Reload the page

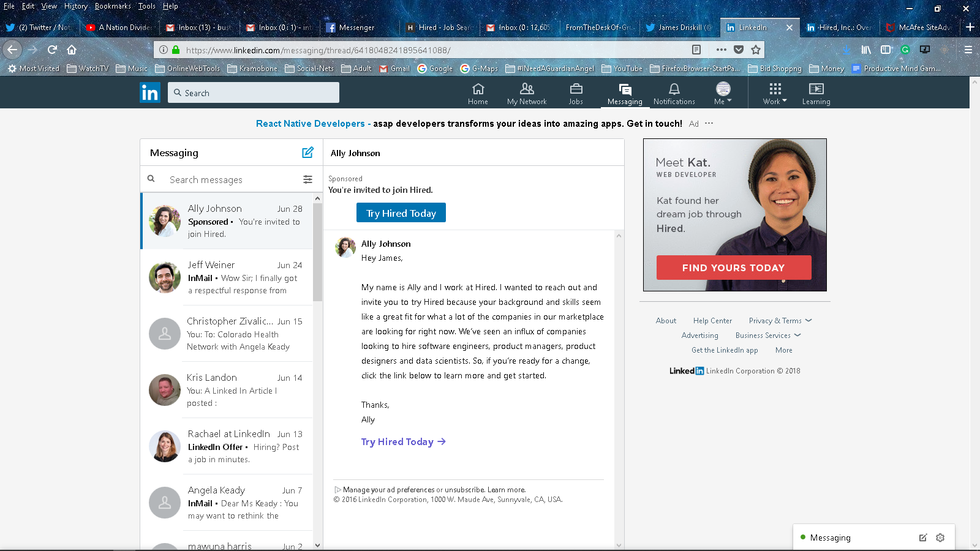tap(53, 50)
